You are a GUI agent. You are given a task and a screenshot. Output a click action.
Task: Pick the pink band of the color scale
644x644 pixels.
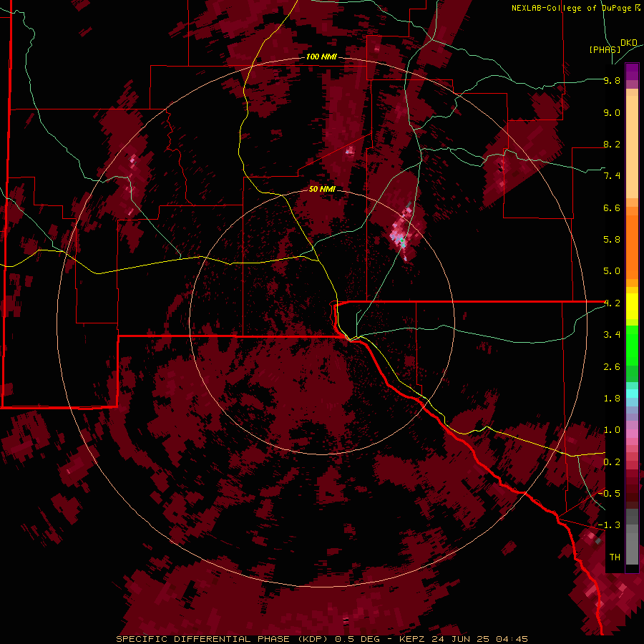tap(632, 434)
